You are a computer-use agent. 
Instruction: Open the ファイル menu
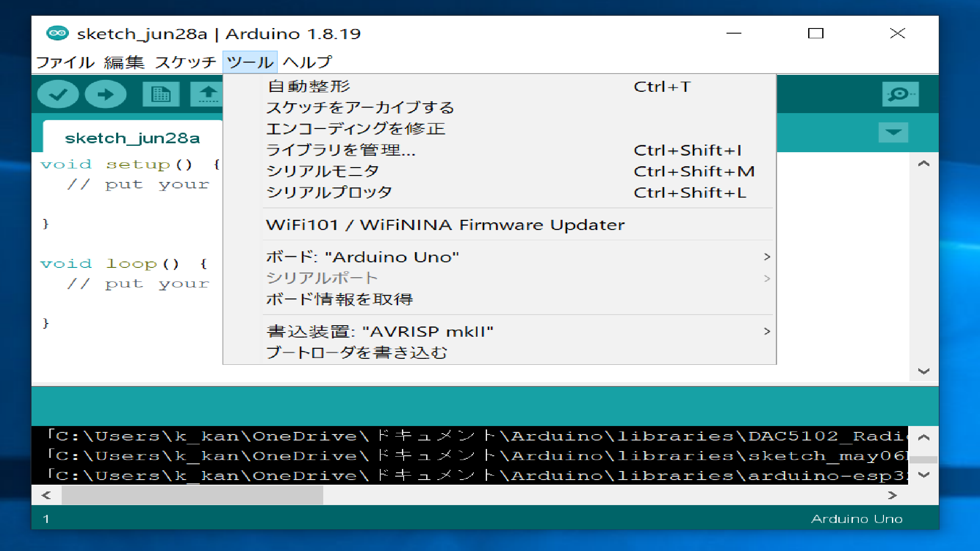tap(65, 62)
